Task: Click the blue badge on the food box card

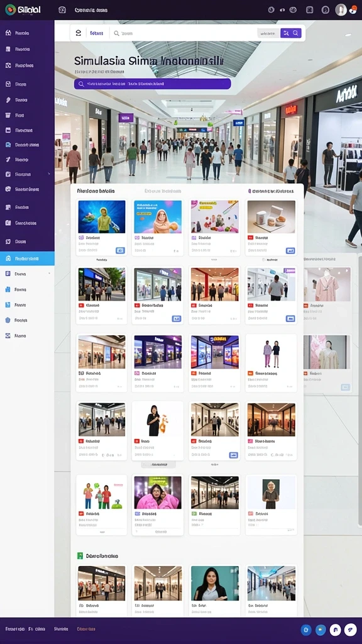Action: pyautogui.click(x=290, y=250)
